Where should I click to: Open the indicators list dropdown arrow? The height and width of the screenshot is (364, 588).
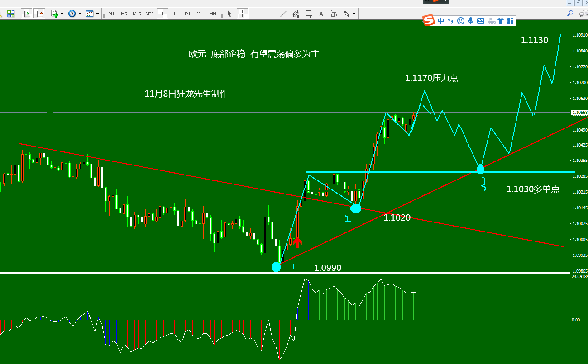[x=62, y=14]
